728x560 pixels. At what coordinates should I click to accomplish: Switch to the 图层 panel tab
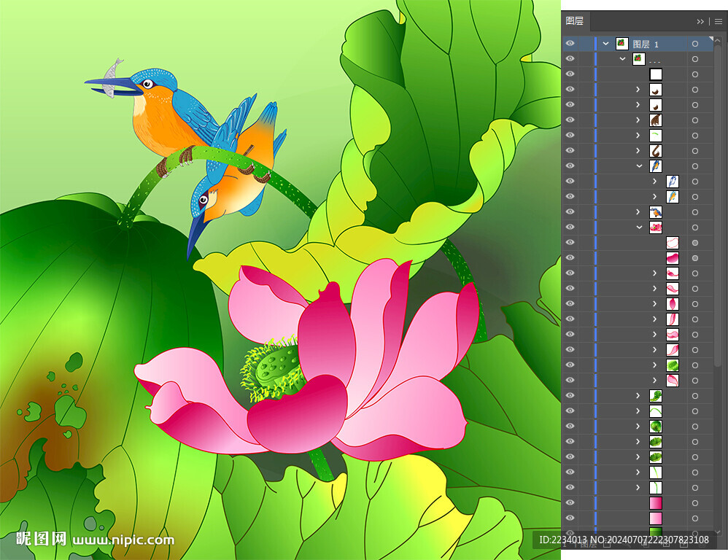coord(574,21)
